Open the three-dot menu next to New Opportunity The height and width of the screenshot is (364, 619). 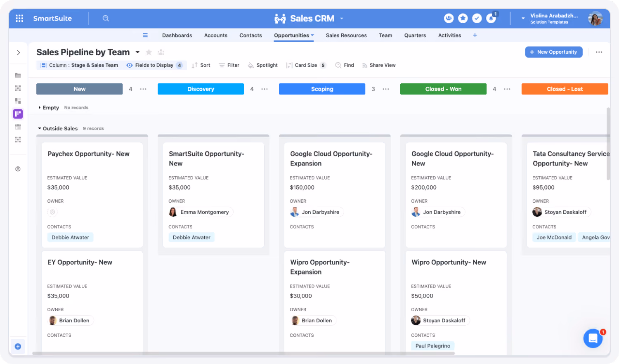[x=599, y=52]
